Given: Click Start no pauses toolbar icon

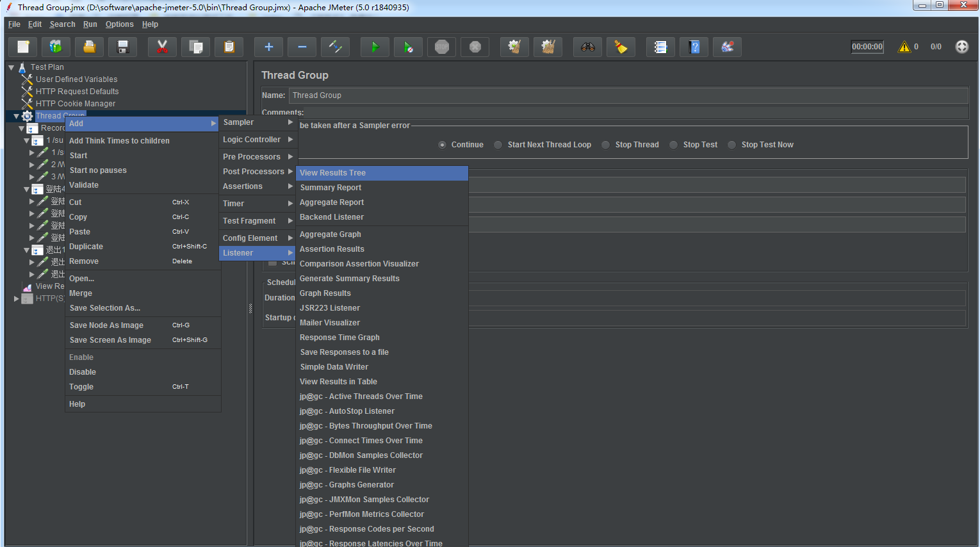Looking at the screenshot, I should point(408,47).
